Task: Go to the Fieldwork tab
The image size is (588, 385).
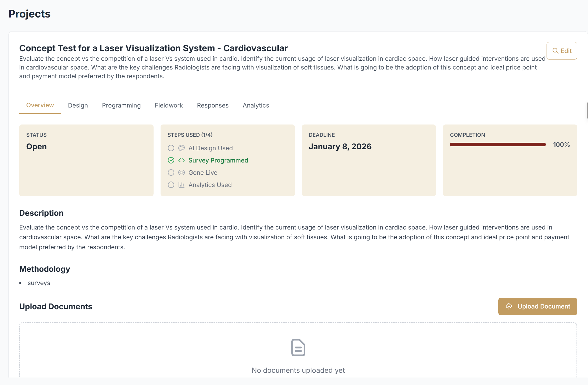Action: (169, 105)
